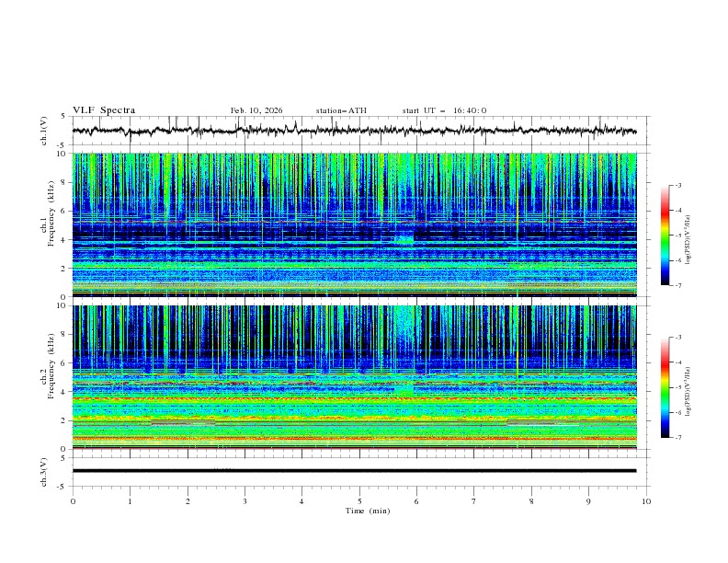Click the ch.2 spectrogram panel

point(354,377)
